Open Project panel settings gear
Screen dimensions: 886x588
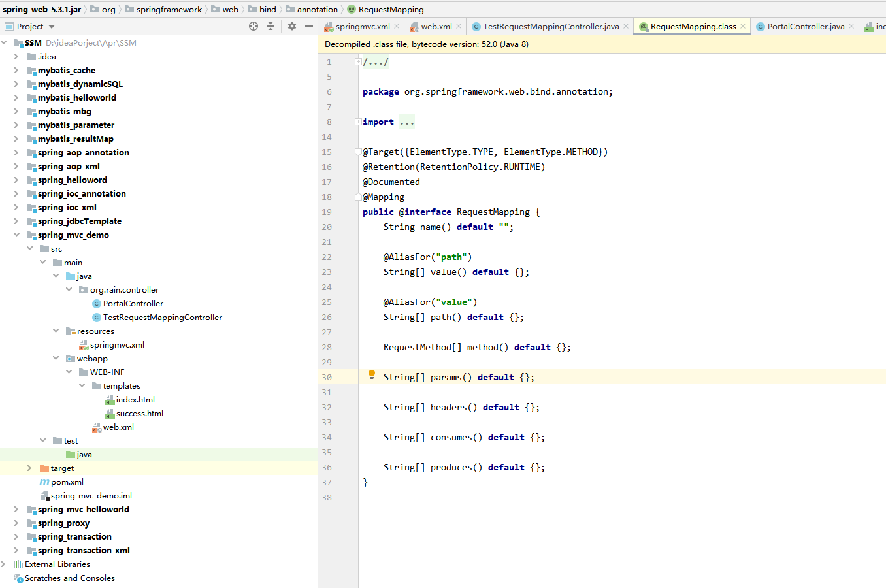coord(292,26)
